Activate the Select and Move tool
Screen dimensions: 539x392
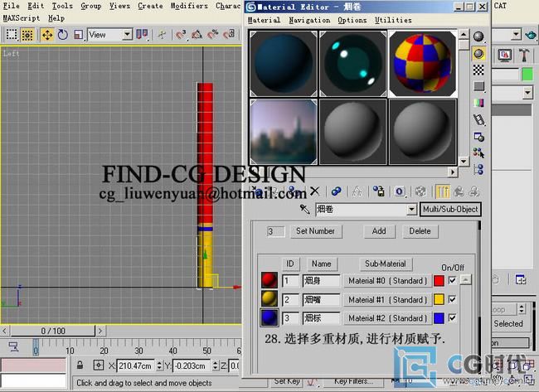(47, 35)
